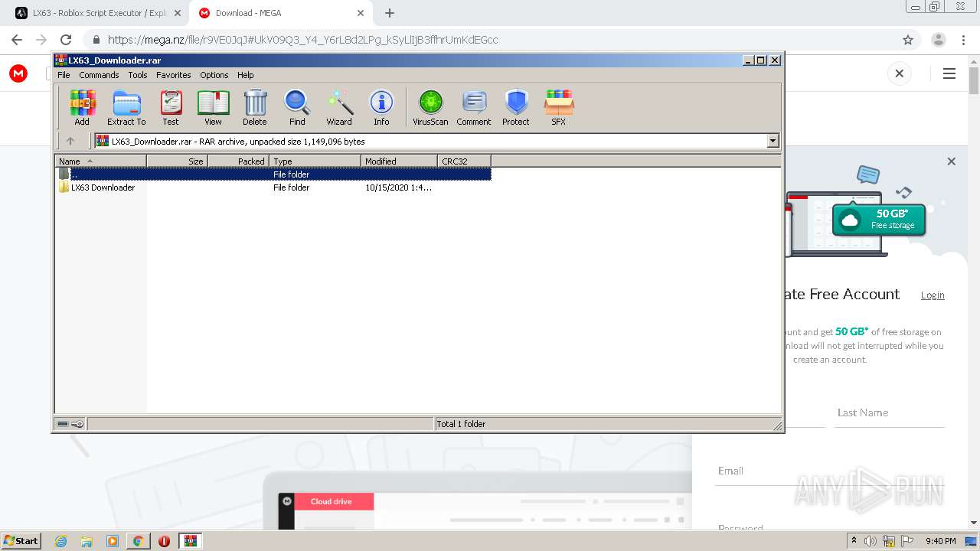The image size is (980, 551).
Task: Open the Chrome profile avatar
Action: coord(938,40)
